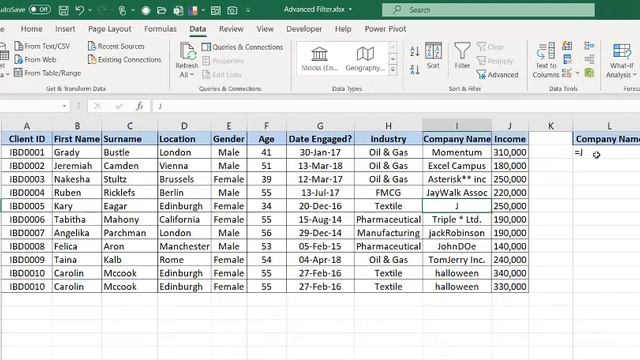Click the Date Engaged? header cell
This screenshot has width=640, height=360.
(x=320, y=139)
